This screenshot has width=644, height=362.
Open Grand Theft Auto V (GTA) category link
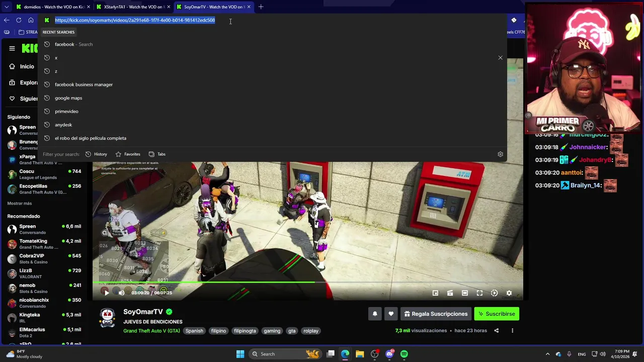(x=151, y=331)
